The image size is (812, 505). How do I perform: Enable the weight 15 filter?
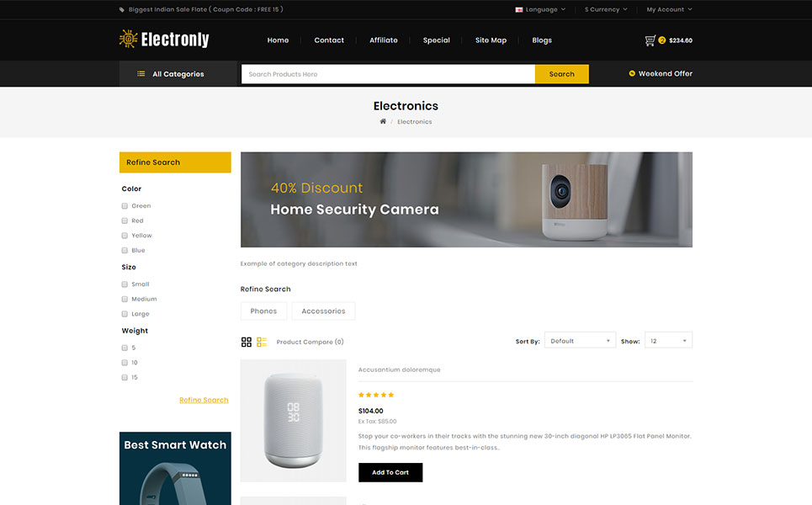[x=125, y=377]
